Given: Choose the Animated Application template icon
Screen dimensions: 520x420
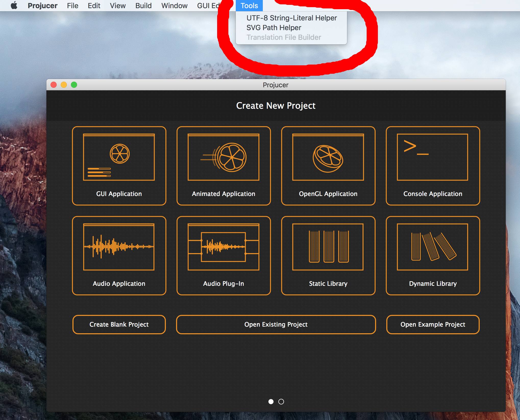Looking at the screenshot, I should tap(224, 157).
